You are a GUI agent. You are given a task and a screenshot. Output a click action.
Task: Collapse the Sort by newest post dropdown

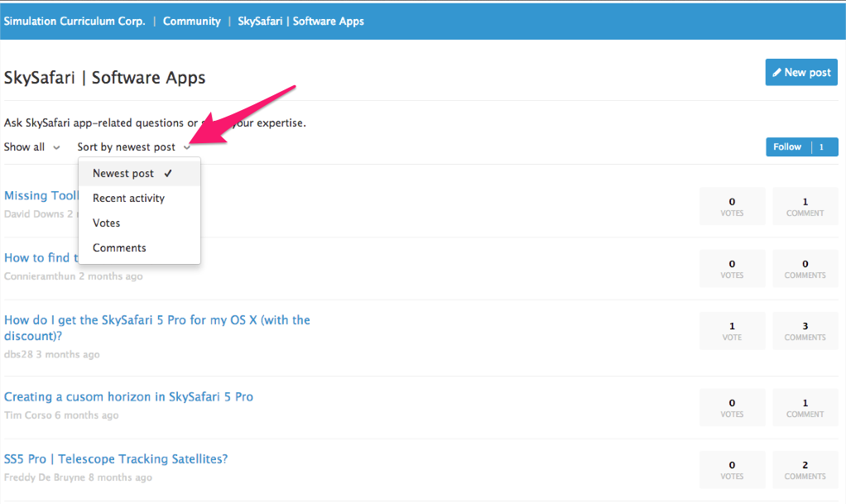[x=134, y=146]
